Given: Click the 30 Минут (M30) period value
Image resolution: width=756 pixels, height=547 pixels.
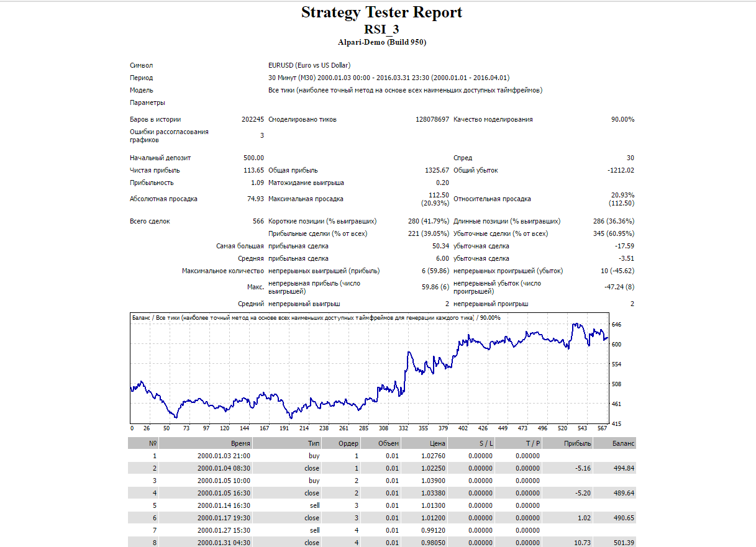Looking at the screenshot, I should click(389, 78).
